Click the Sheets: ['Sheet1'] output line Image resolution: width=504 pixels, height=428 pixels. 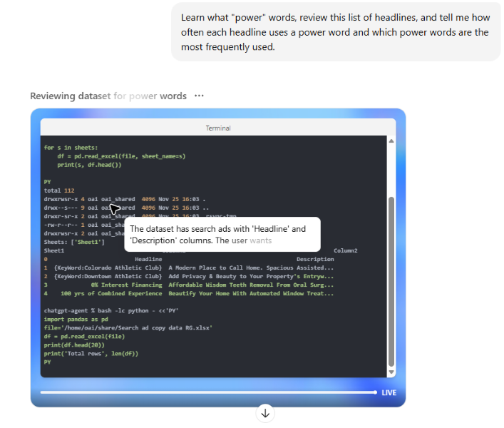pos(74,243)
